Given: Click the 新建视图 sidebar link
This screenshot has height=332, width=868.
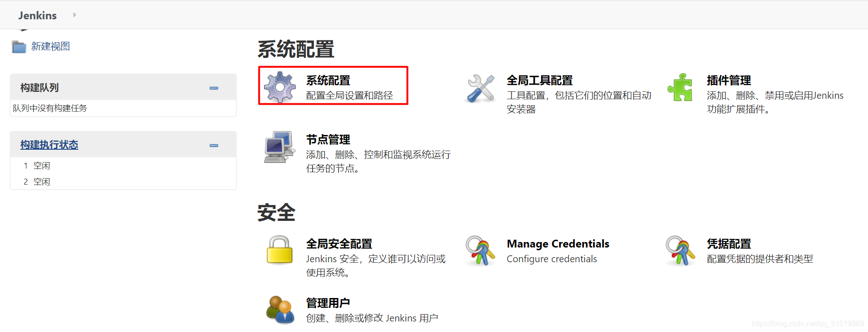Looking at the screenshot, I should [x=50, y=46].
